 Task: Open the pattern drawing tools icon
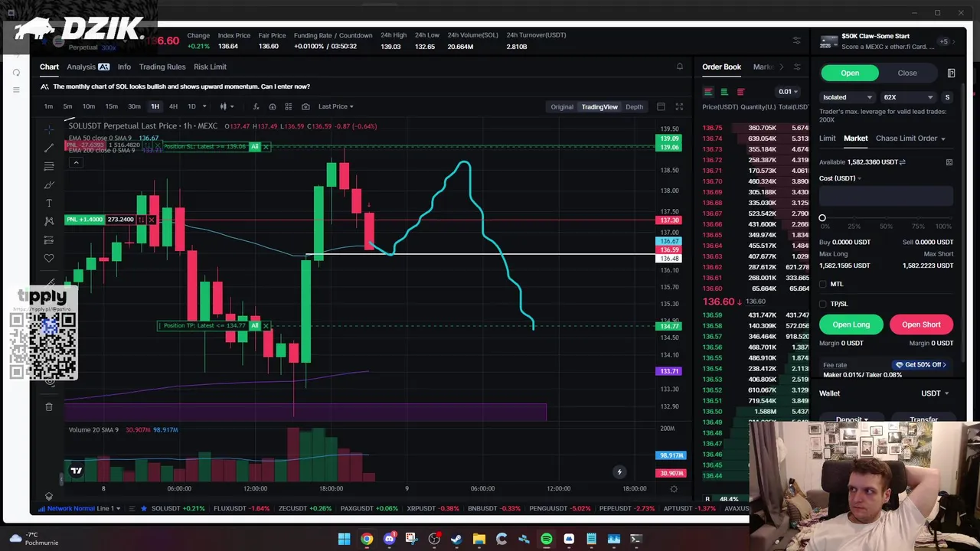click(x=49, y=221)
